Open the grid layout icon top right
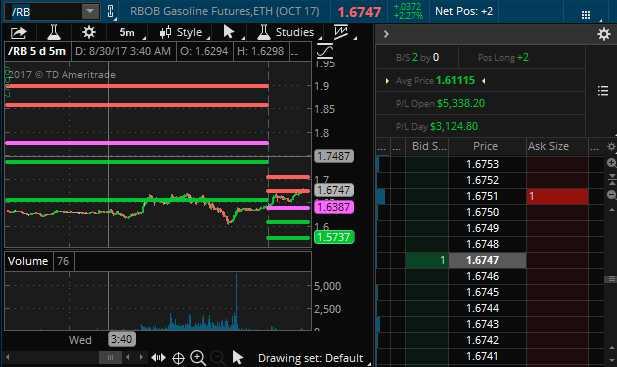 [x=586, y=15]
